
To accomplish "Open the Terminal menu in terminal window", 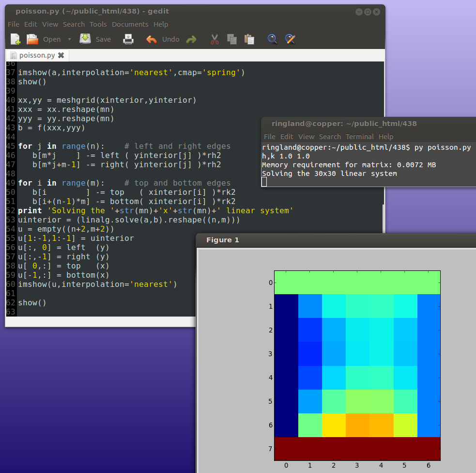I will tap(360, 137).
